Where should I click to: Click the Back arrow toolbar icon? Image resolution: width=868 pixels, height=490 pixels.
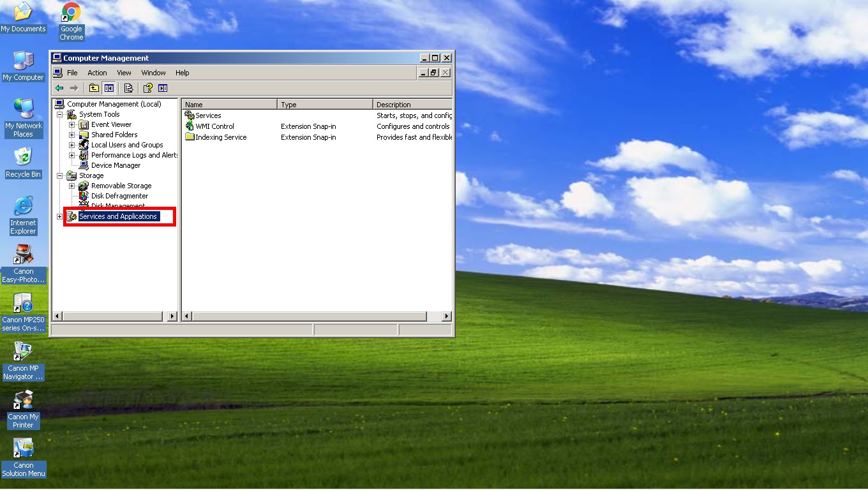[59, 88]
